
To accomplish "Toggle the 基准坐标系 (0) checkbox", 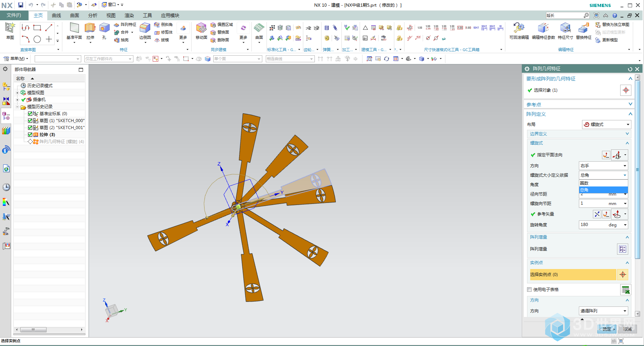I will (x=30, y=114).
